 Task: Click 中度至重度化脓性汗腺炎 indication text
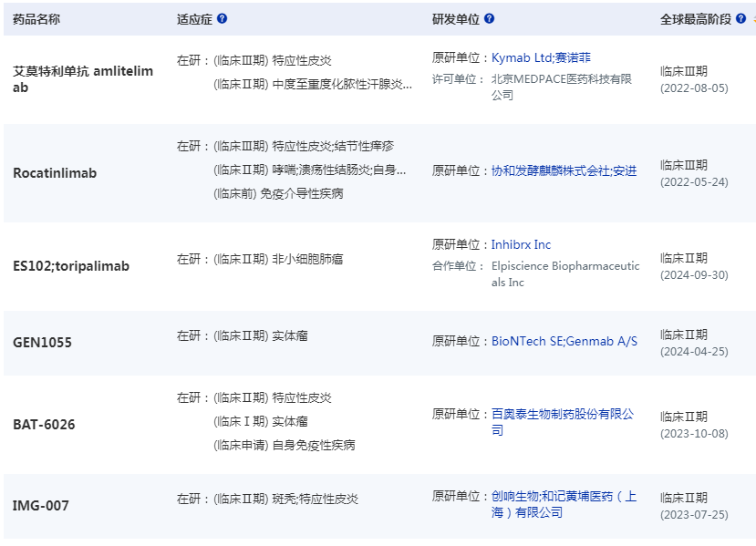tap(342, 85)
